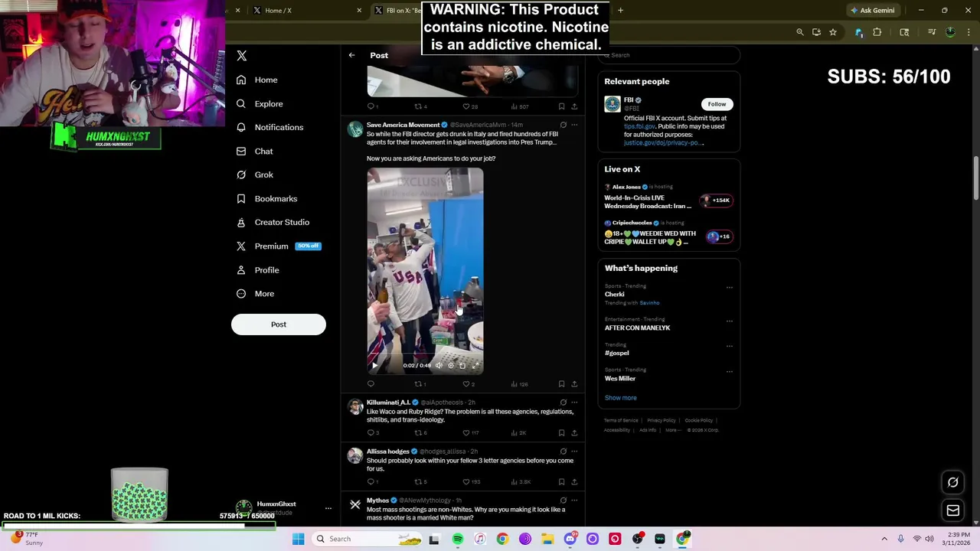Like the Save America Movement post
The width and height of the screenshot is (980, 551).
coord(466,384)
